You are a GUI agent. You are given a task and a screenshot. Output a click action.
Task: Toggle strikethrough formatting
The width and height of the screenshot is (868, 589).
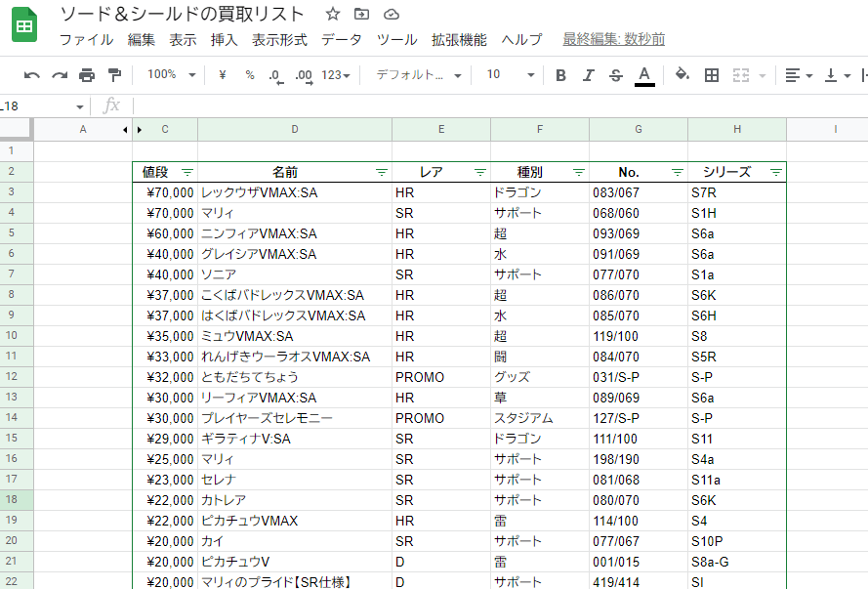(616, 75)
